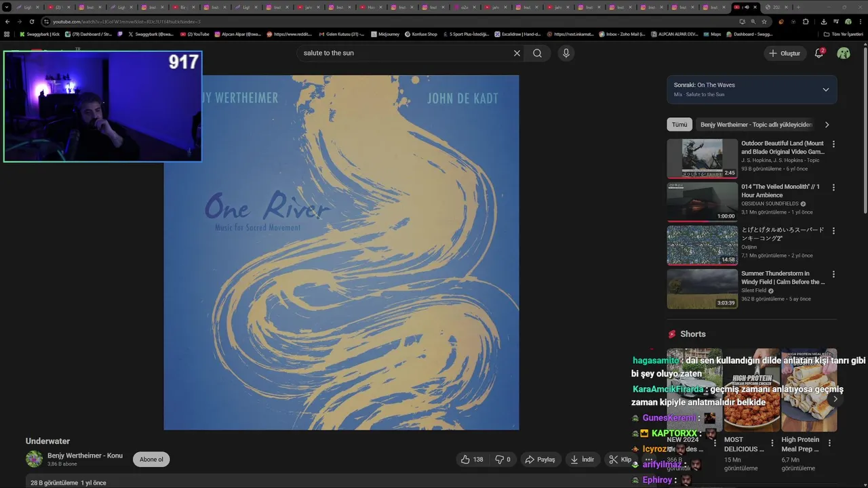Open options for the MOST DELICIOUS short
868x488 pixels.
click(772, 443)
